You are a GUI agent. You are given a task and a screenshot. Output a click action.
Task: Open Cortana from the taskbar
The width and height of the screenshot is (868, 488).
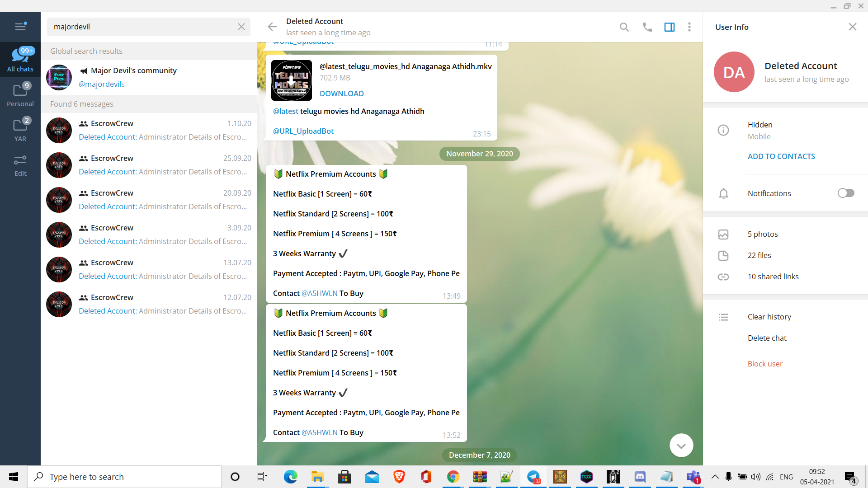pyautogui.click(x=235, y=477)
